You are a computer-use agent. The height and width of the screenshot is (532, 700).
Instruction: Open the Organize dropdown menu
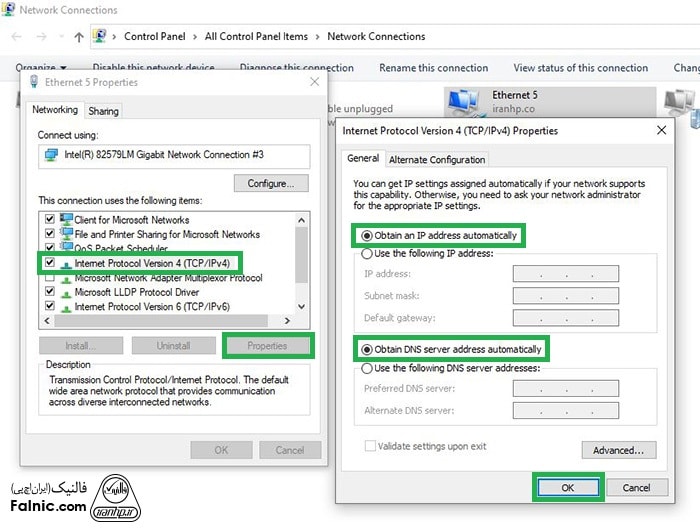(x=41, y=68)
